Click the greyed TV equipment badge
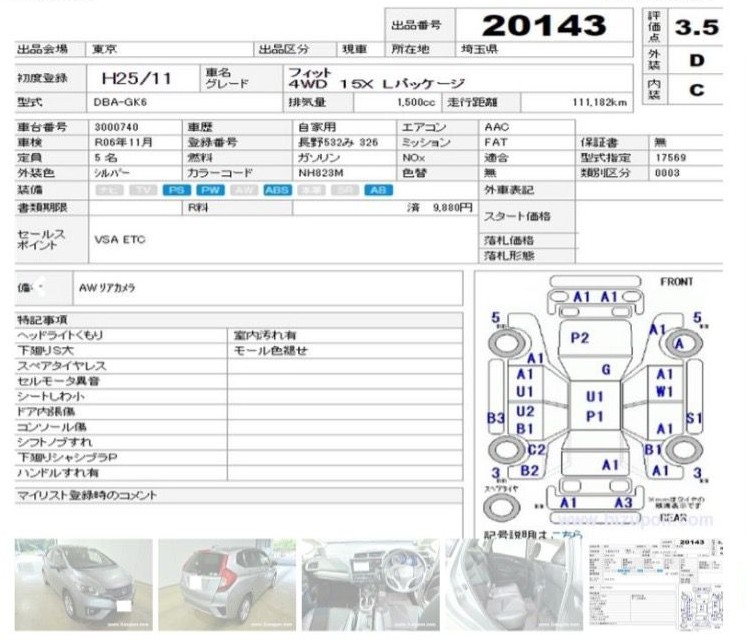 [143, 190]
